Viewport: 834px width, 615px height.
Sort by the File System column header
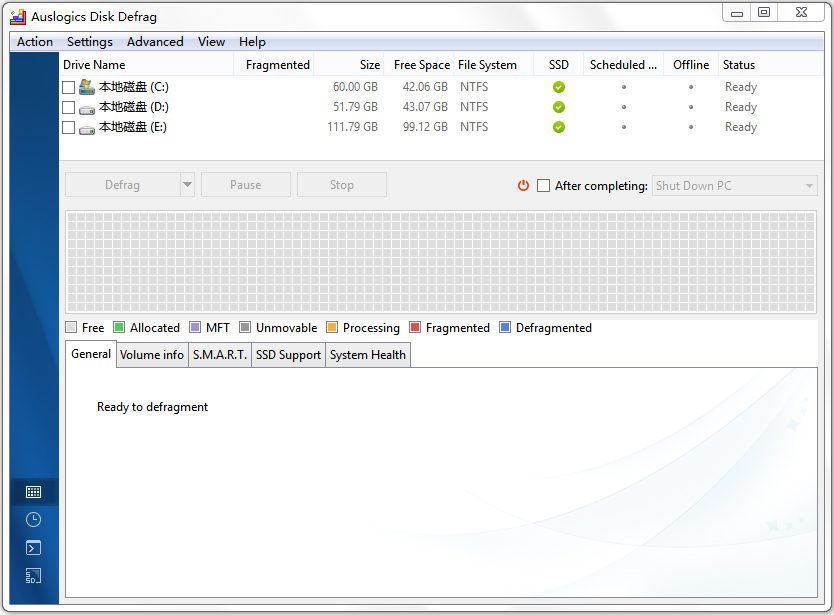click(494, 64)
